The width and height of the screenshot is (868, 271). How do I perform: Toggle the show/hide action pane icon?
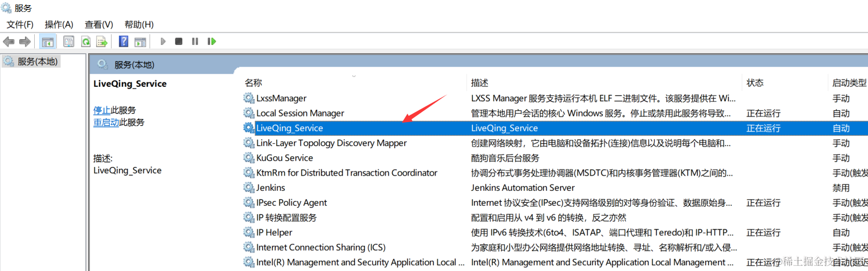[x=140, y=41]
